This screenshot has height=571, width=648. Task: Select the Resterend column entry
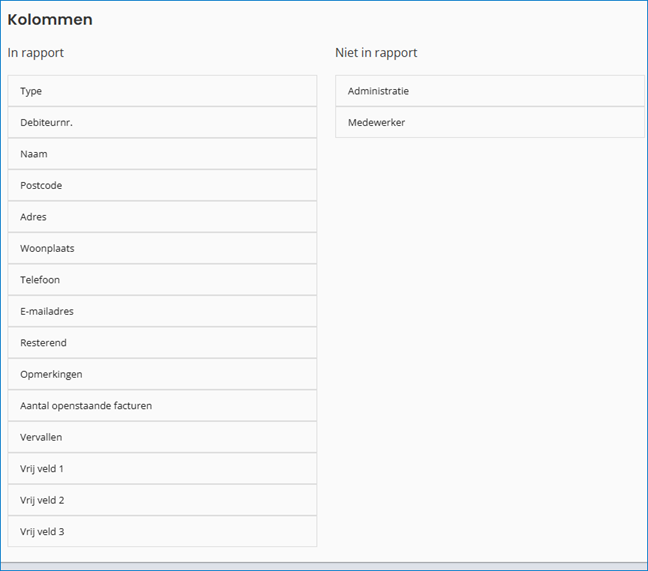pyautogui.click(x=161, y=343)
